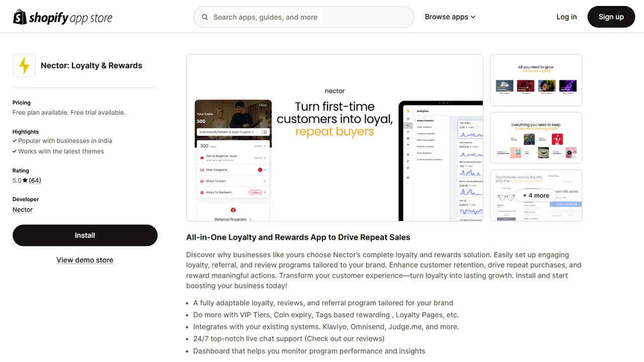Click the Sign up button
This screenshot has height=362, width=644.
(611, 17)
